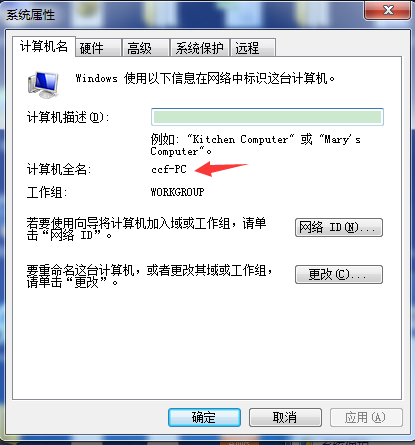Switch to the 硬件 tab
This screenshot has width=415, height=445.
point(98,48)
